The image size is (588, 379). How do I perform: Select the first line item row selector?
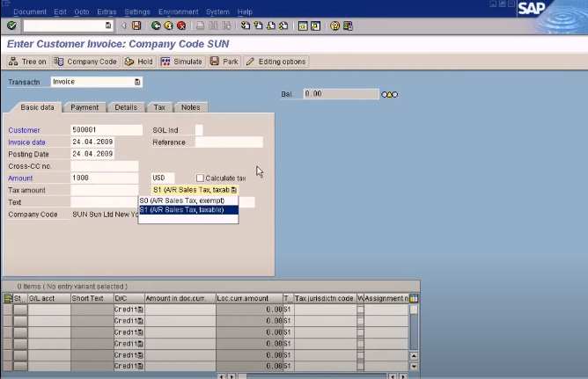8,310
